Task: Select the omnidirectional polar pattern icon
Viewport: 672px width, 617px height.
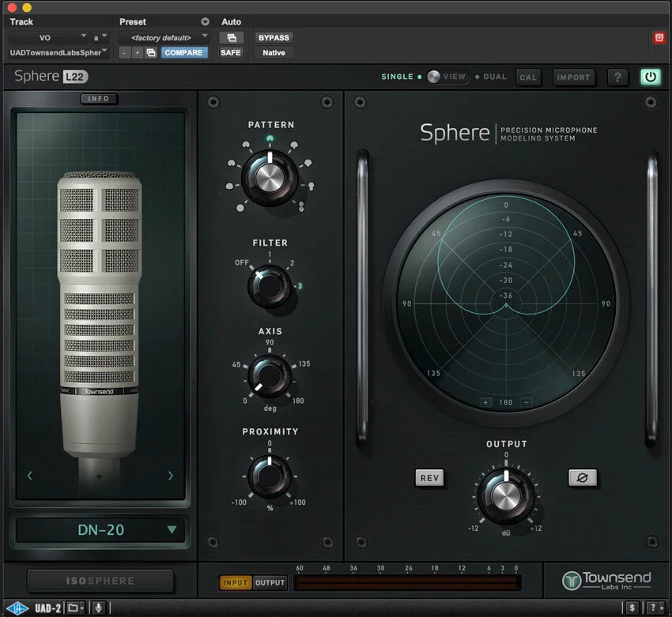Action: coord(240,208)
